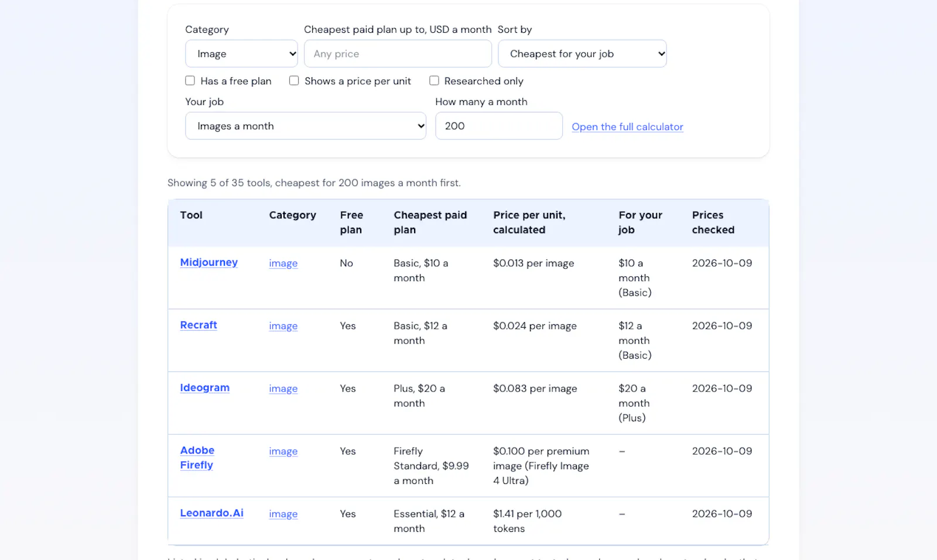Open the Sort by dropdown
Viewport: 937px width, 560px height.
click(582, 54)
